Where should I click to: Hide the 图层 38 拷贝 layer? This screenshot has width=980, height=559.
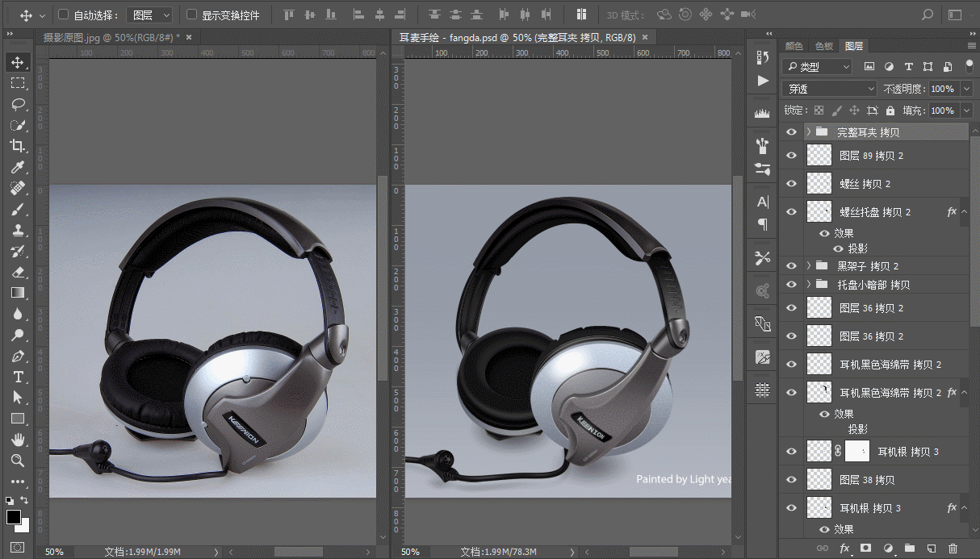pos(791,479)
